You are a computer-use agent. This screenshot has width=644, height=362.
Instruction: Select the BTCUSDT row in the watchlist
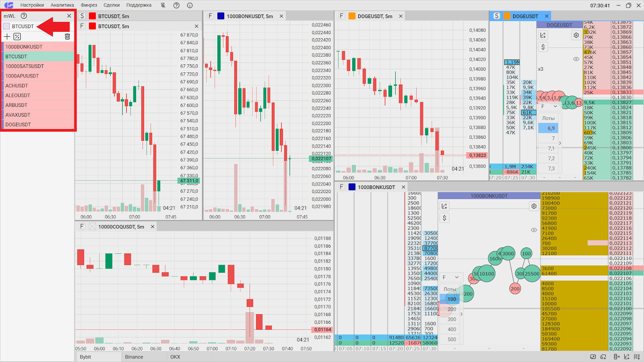(39, 56)
